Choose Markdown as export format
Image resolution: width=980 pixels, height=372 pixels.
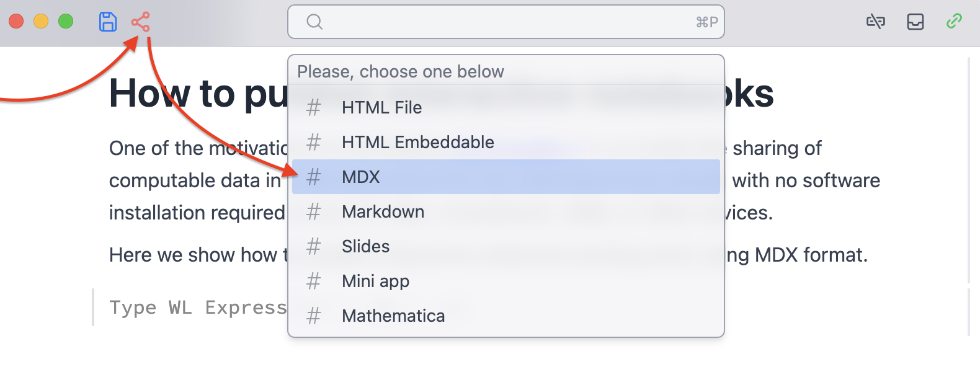pos(383,212)
